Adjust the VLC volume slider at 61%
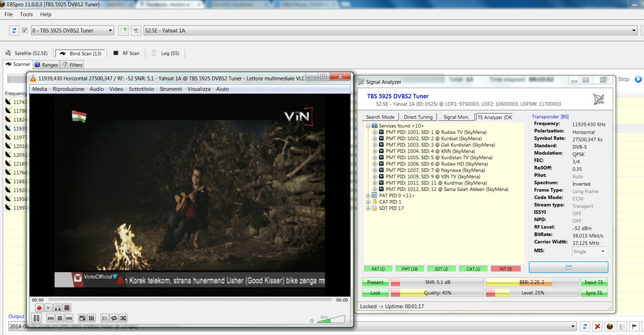 click(331, 319)
